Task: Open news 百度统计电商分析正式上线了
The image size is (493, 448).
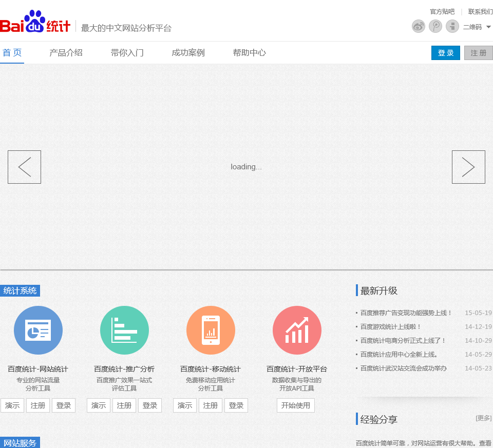Action: click(403, 341)
